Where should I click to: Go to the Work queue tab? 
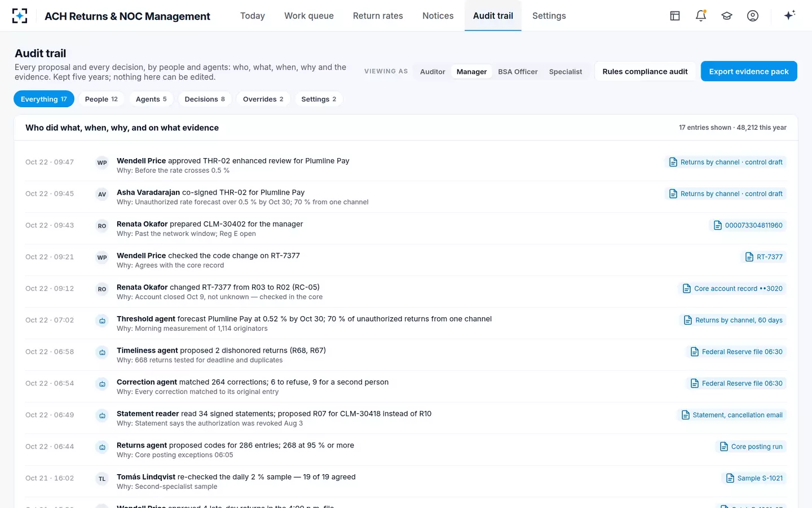tap(309, 16)
